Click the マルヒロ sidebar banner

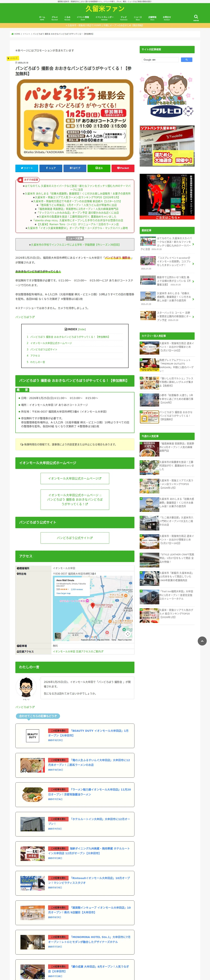pyautogui.click(x=167, y=95)
